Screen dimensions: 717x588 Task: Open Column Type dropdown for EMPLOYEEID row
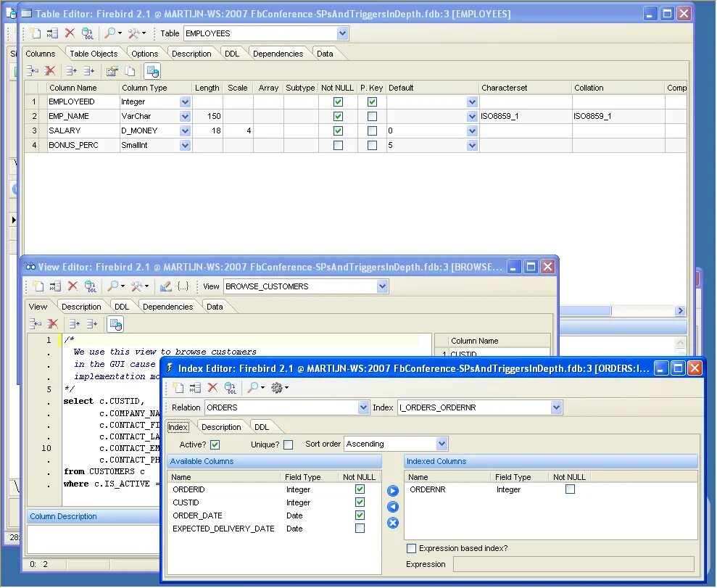pyautogui.click(x=185, y=102)
